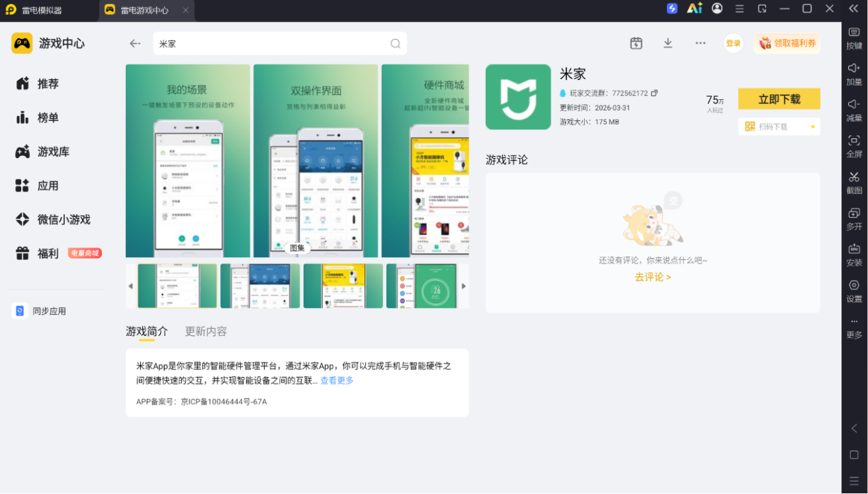
Task: Click the 按键 keymapping tool
Action: coord(854,38)
